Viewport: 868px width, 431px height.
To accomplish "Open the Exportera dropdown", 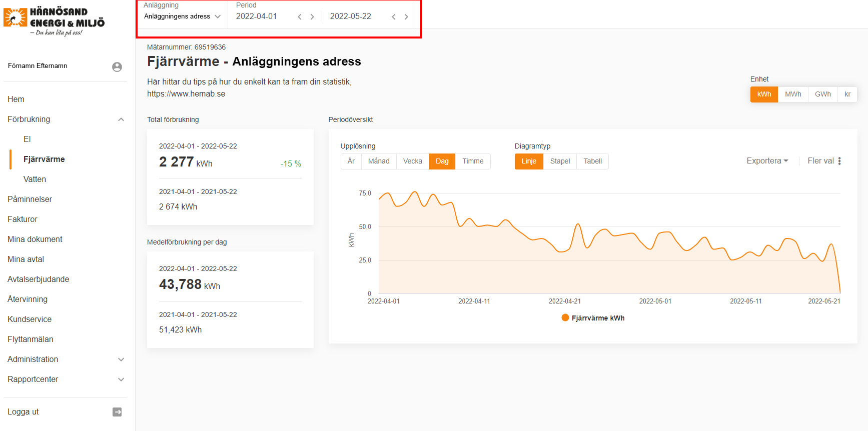I will (x=767, y=161).
